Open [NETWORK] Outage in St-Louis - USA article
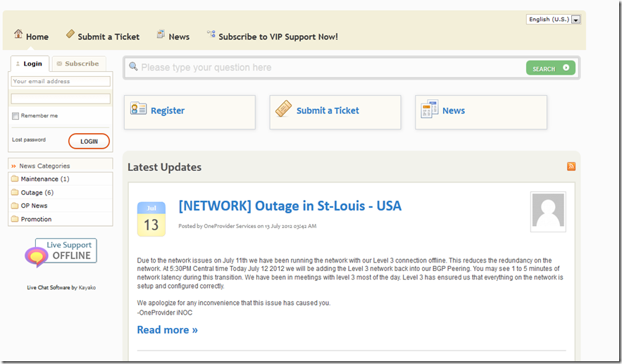The height and width of the screenshot is (364, 622). [x=290, y=206]
